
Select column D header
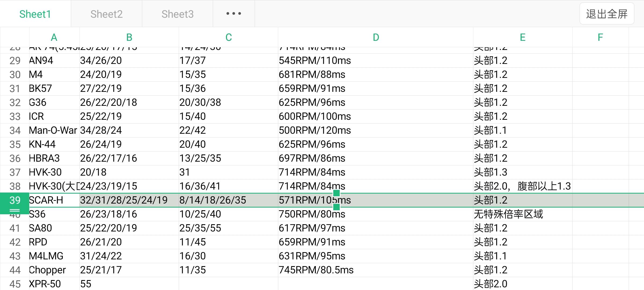point(376,37)
